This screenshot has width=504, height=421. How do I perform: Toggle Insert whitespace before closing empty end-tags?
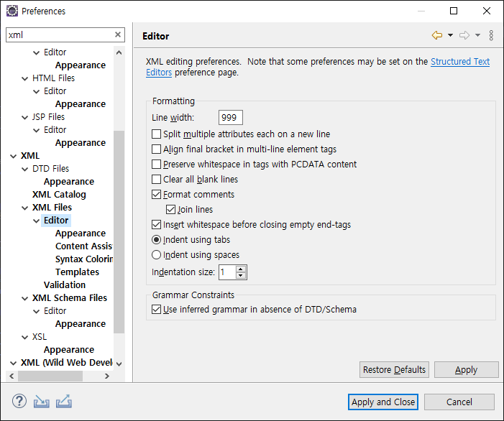tap(156, 224)
